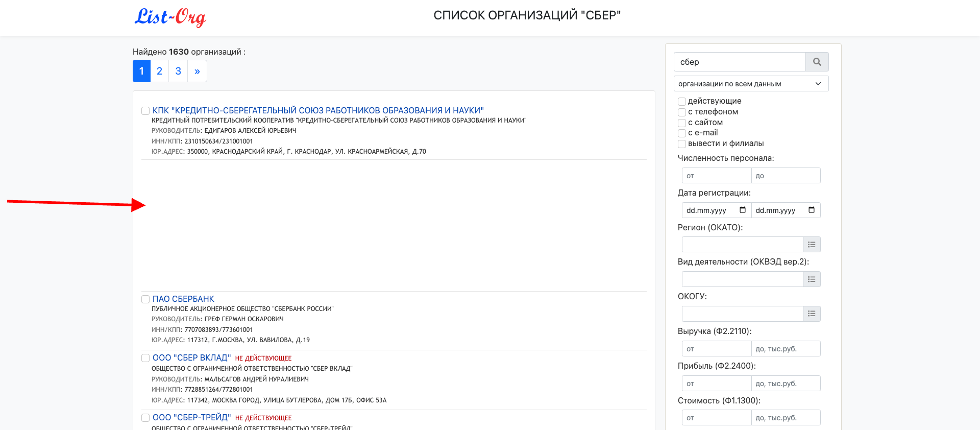This screenshot has width=980, height=430.
Task: Open calendar on second registration date field
Action: (812, 210)
